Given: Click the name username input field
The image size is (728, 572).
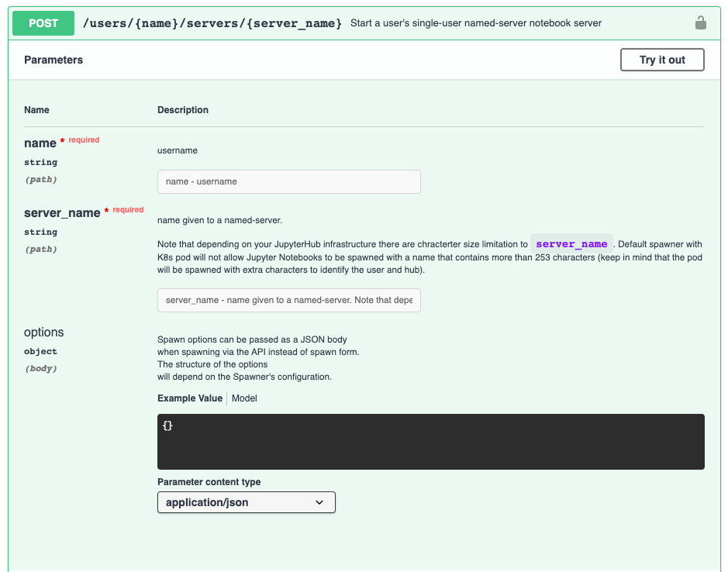Looking at the screenshot, I should 288,181.
